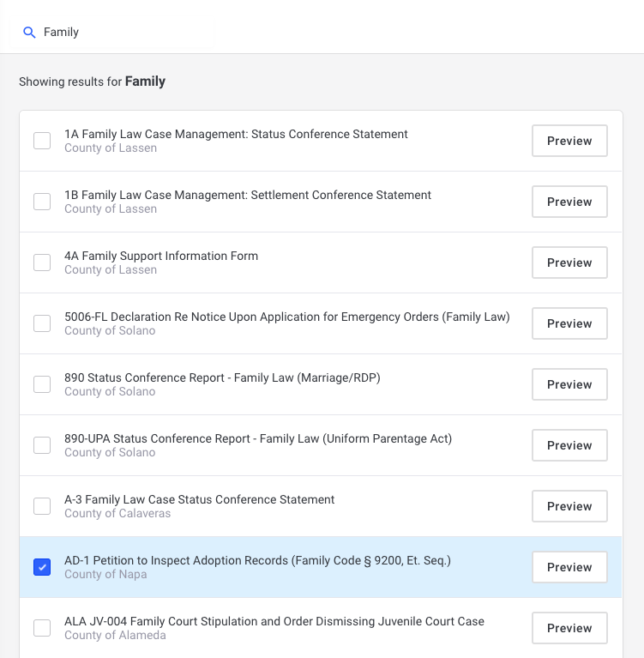Click the 1A Family Law Case Management title
The height and width of the screenshot is (658, 644).
(x=236, y=135)
